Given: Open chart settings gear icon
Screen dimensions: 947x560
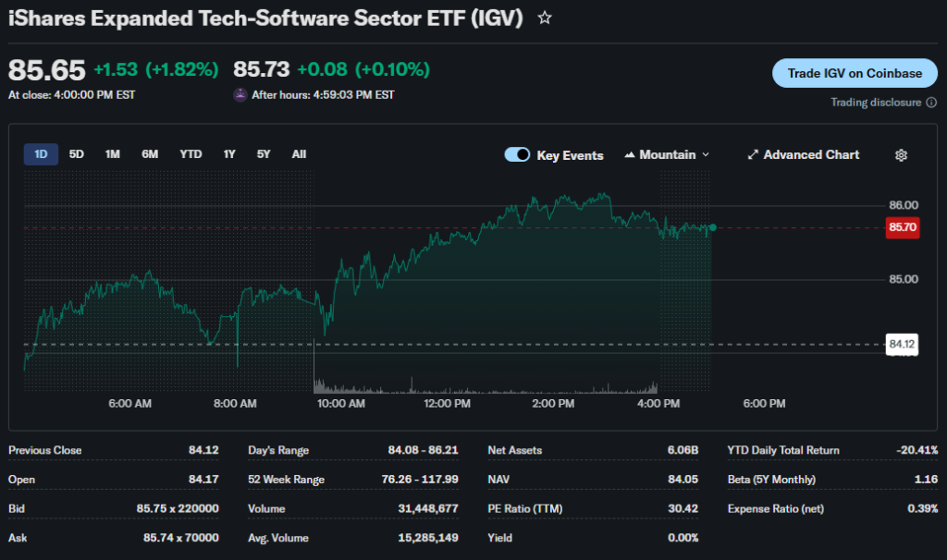Looking at the screenshot, I should click(x=901, y=155).
